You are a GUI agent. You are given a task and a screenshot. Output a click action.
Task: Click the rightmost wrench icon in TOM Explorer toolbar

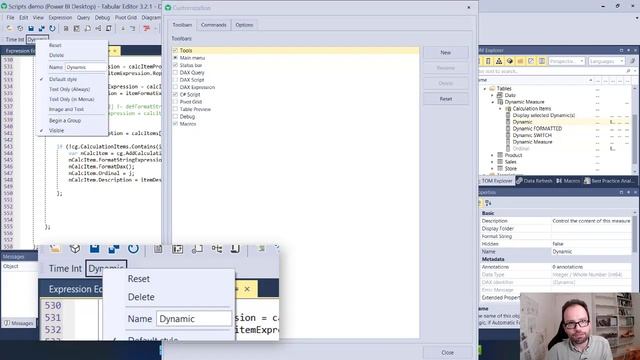632,61
